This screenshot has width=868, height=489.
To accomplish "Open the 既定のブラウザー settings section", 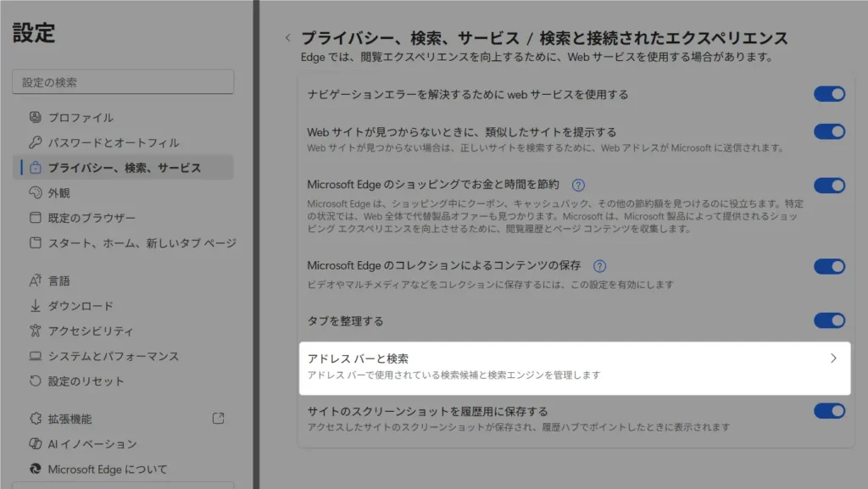I will tap(91, 218).
